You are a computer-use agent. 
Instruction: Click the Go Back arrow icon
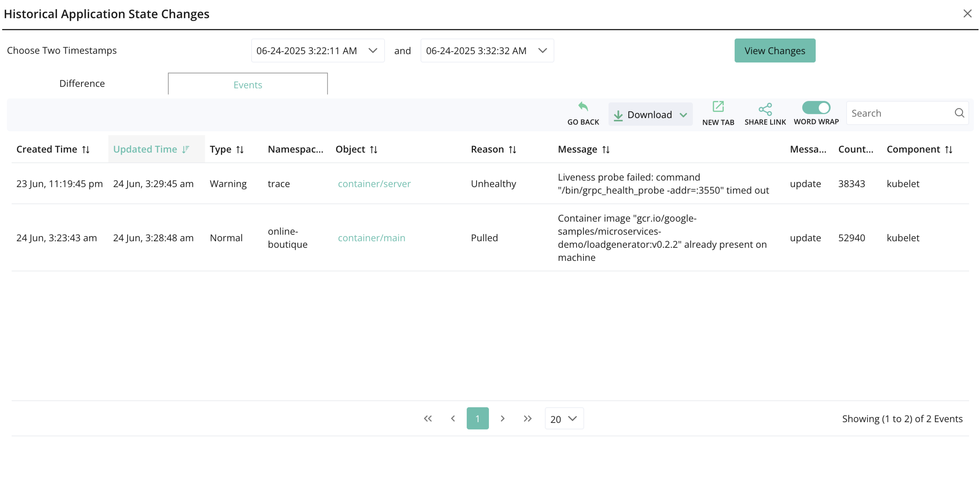tap(583, 106)
